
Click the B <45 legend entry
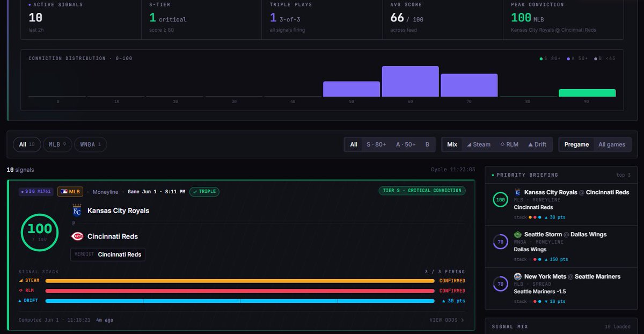pyautogui.click(x=605, y=59)
